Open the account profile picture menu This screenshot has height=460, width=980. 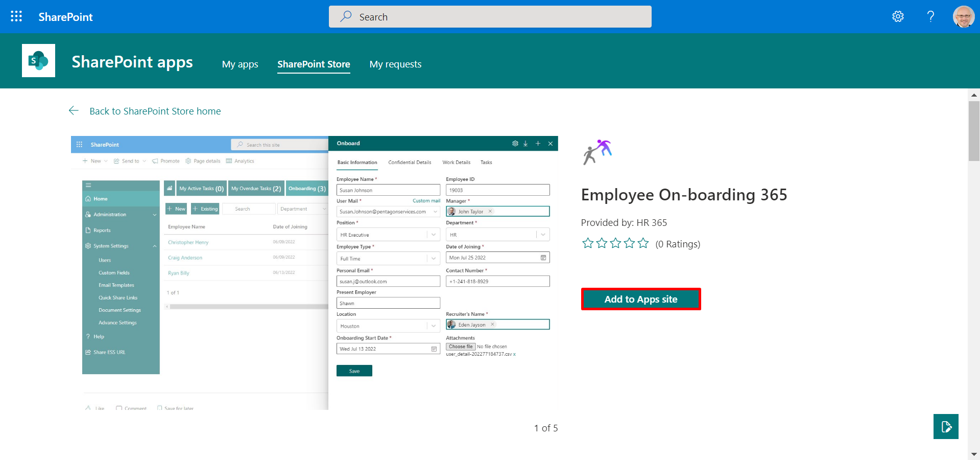tap(964, 16)
